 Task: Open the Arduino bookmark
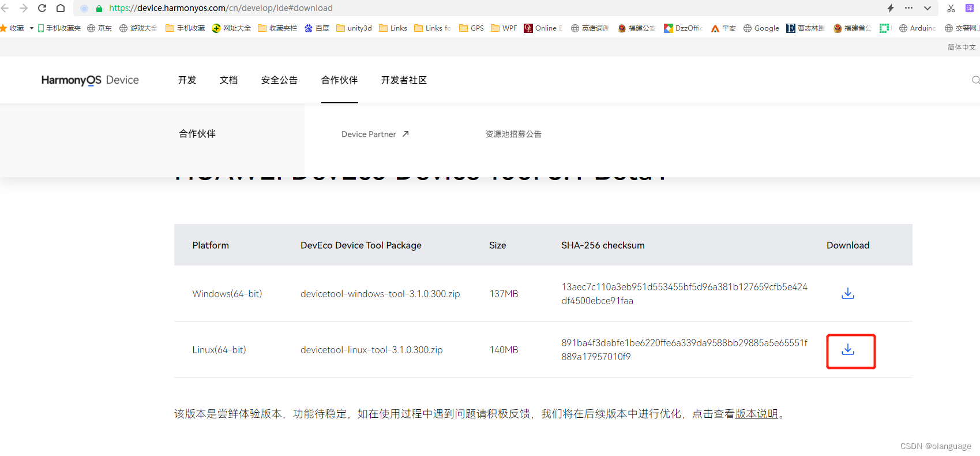tap(918, 28)
